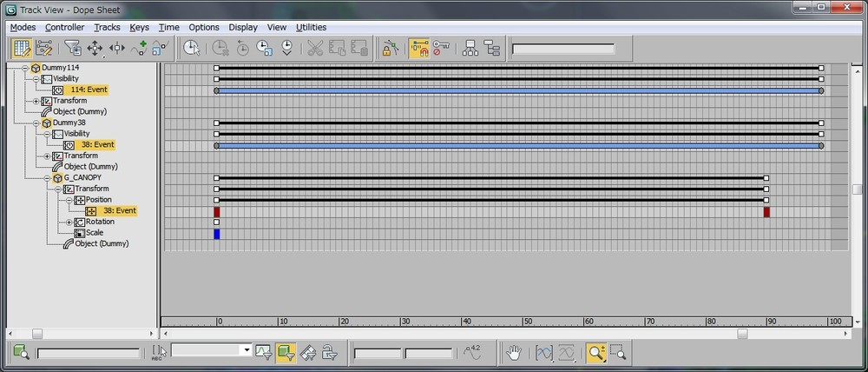The height and width of the screenshot is (372, 868).
Task: Open the Keys menu
Action: [x=140, y=27]
